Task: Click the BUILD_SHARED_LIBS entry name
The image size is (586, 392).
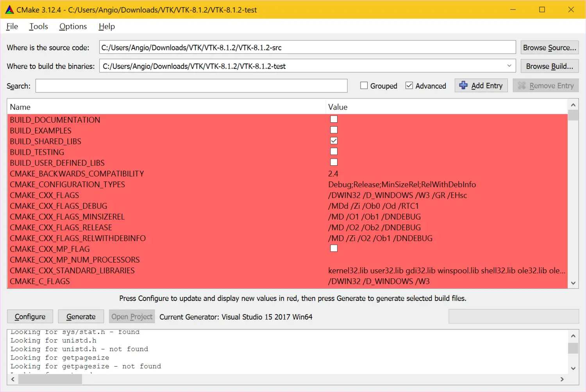Action: click(46, 141)
